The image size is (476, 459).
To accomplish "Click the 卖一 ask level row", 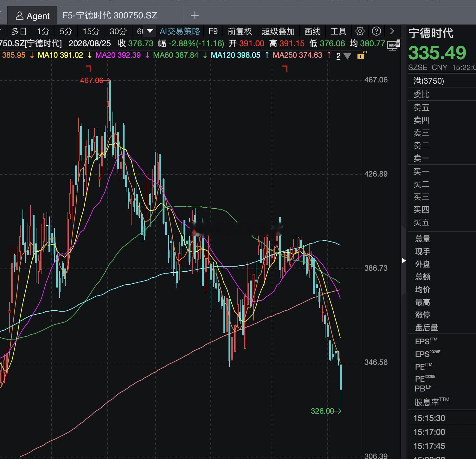I will [442, 158].
